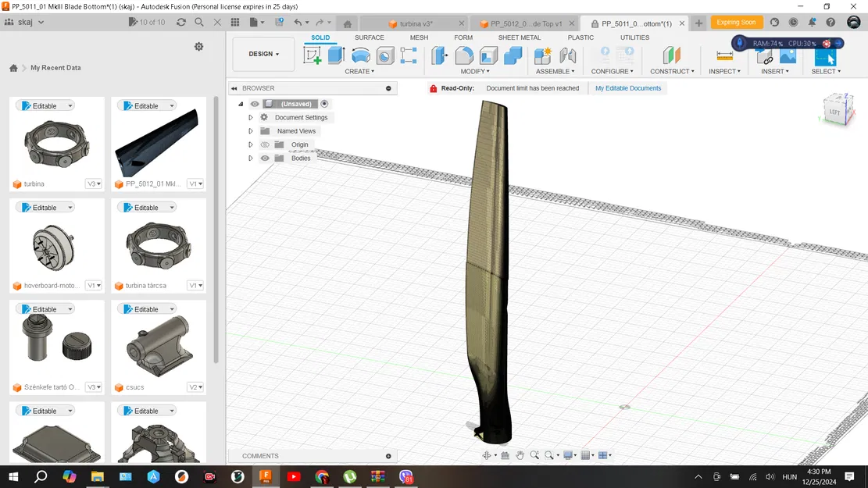Image resolution: width=868 pixels, height=488 pixels.
Task: Activate the Unsaved component radio button
Action: point(324,104)
